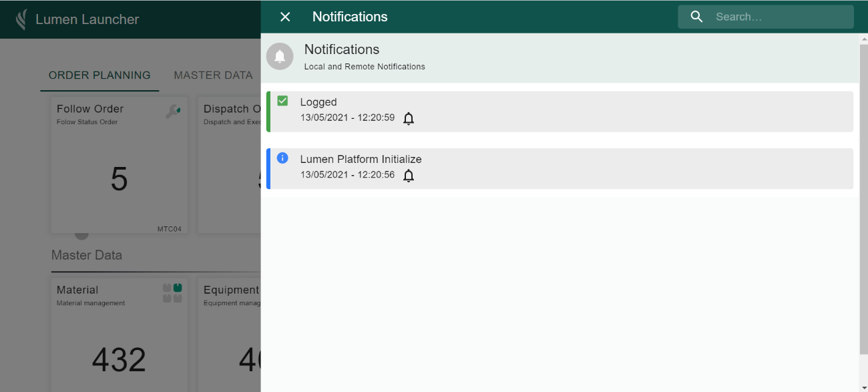This screenshot has height=392, width=868.
Task: Click the timestamp 13/05/2021 - 12:20:59
Action: click(347, 118)
